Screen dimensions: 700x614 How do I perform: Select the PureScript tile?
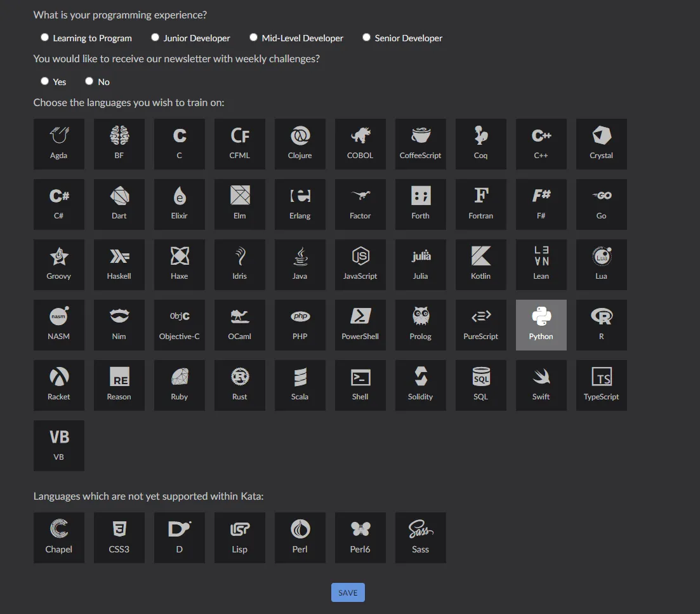[481, 325]
